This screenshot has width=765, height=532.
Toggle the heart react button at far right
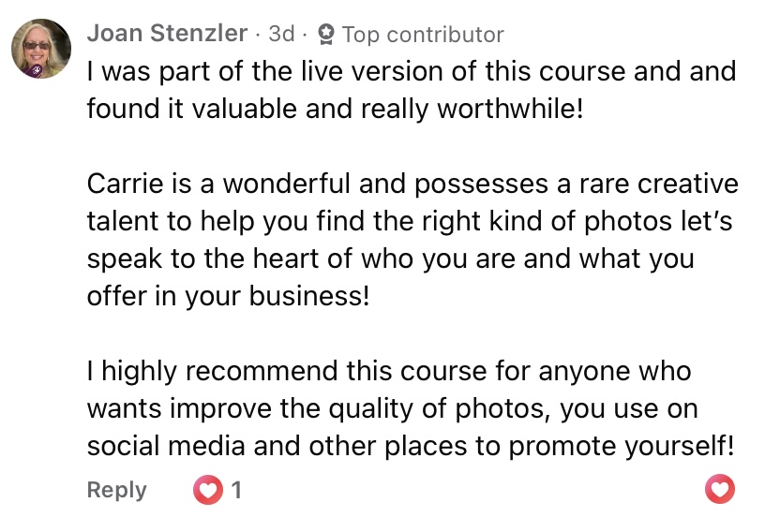[720, 489]
